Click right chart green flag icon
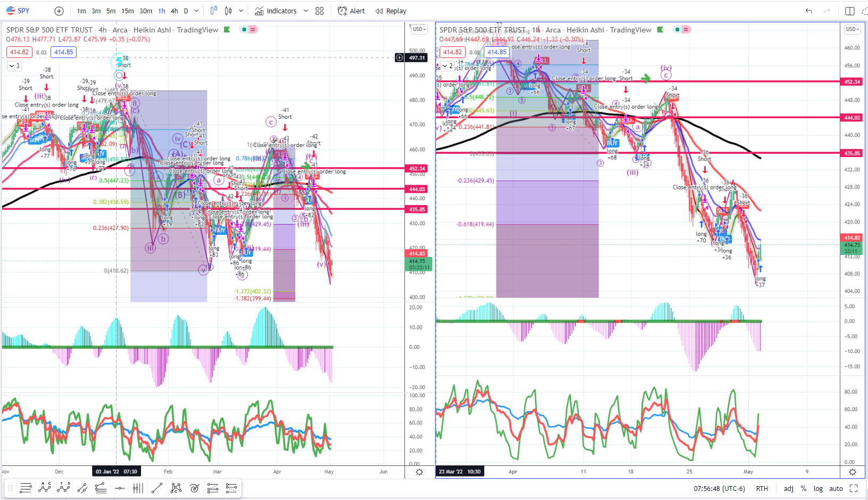 pos(660,30)
